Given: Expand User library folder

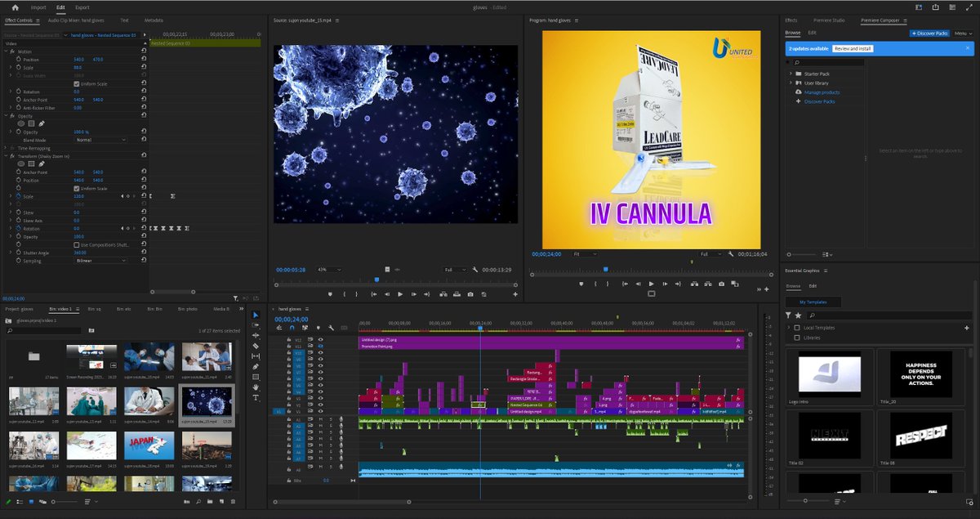Looking at the screenshot, I should pyautogui.click(x=791, y=83).
